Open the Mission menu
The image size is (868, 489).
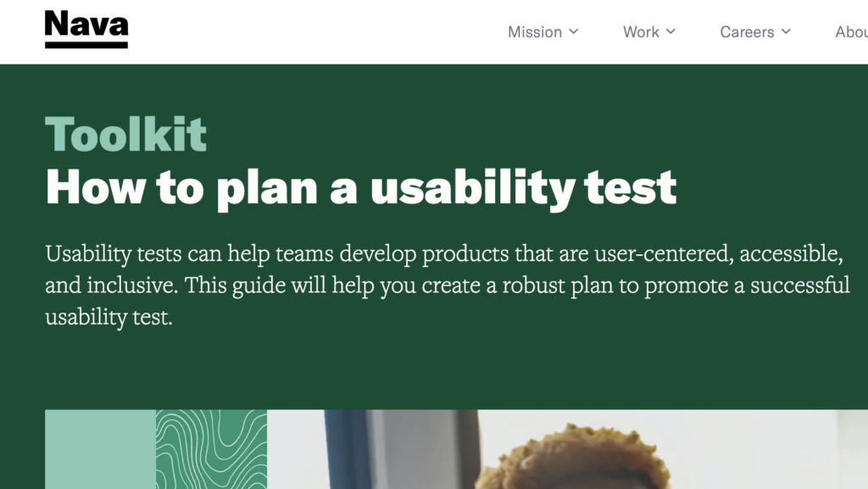535,32
